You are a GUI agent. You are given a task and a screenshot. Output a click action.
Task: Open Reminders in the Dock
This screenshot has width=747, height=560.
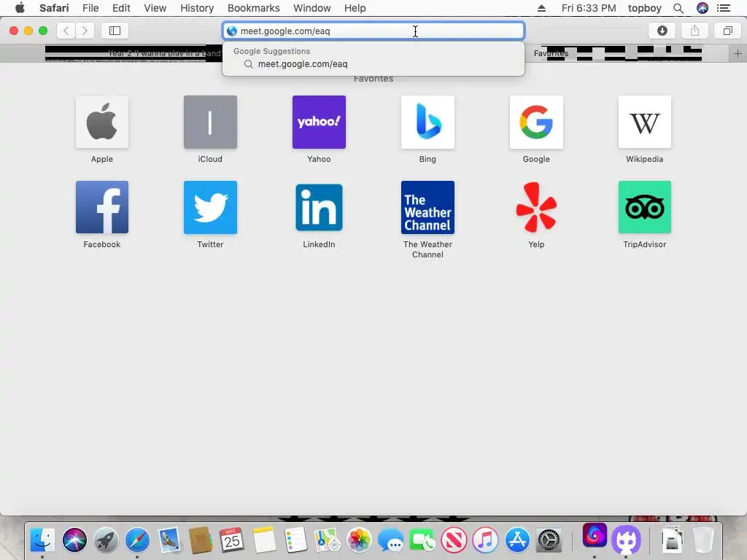pyautogui.click(x=295, y=540)
